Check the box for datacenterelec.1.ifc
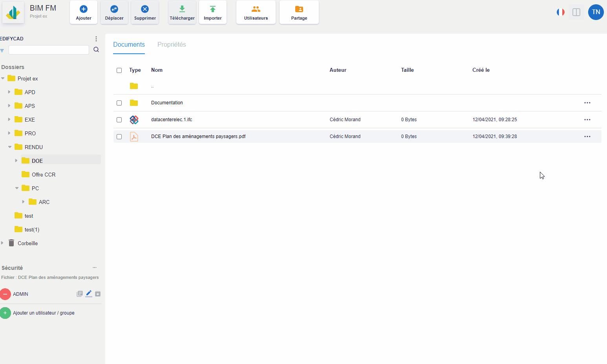 (x=119, y=120)
